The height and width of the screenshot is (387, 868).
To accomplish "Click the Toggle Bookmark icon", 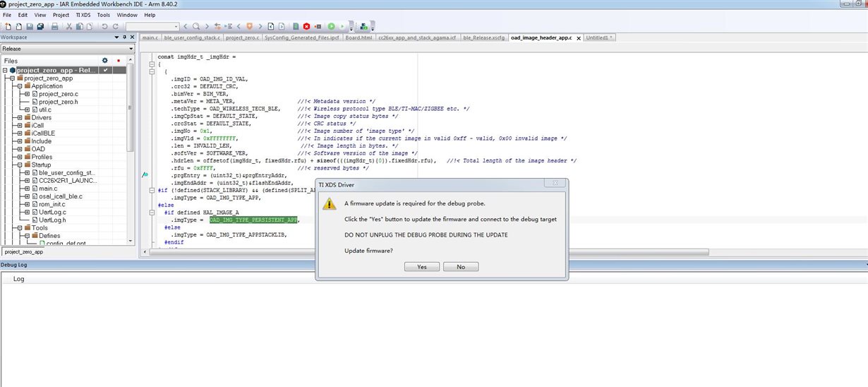I will tap(249, 26).
